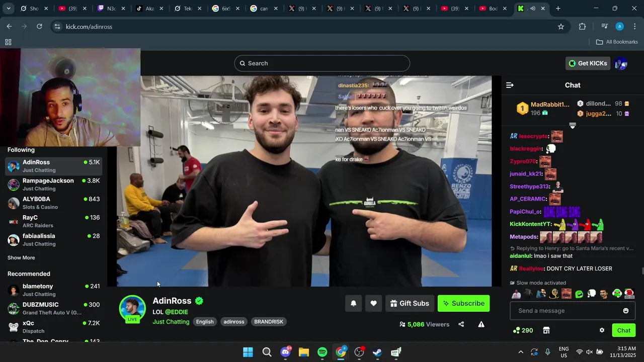Click the notification bell icon for AdinRoss
The image size is (644, 362).
point(353,303)
